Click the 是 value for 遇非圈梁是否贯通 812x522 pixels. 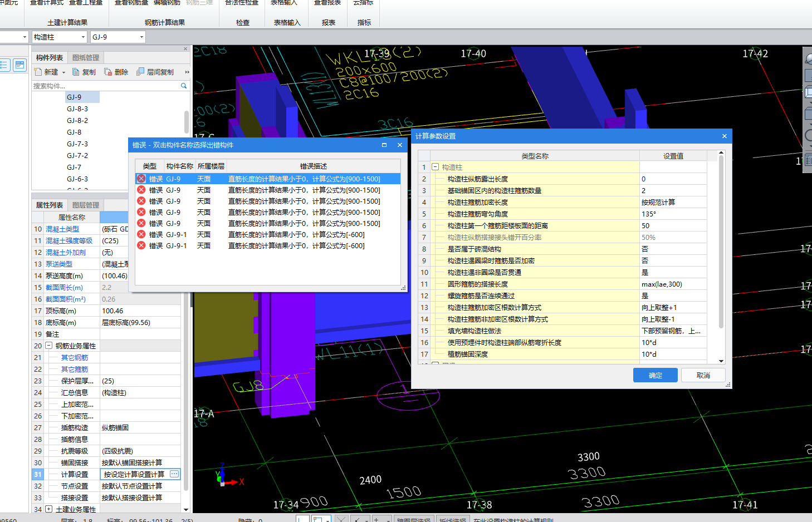click(673, 272)
